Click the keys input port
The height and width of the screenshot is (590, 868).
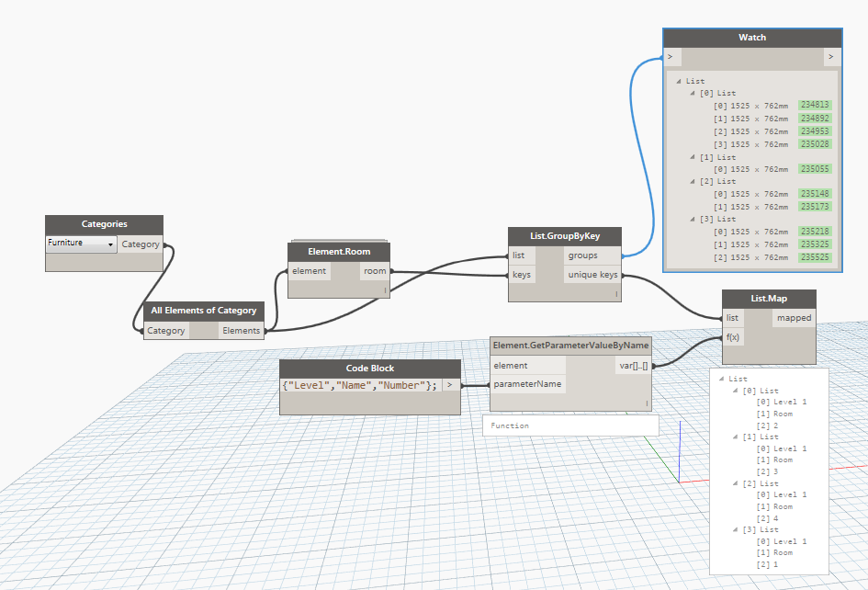click(522, 275)
